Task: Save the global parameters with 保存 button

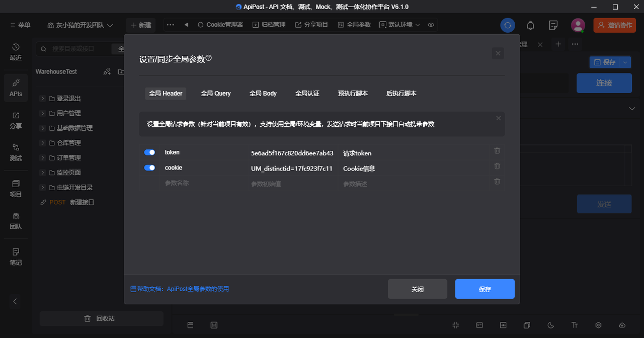Action: pos(485,289)
